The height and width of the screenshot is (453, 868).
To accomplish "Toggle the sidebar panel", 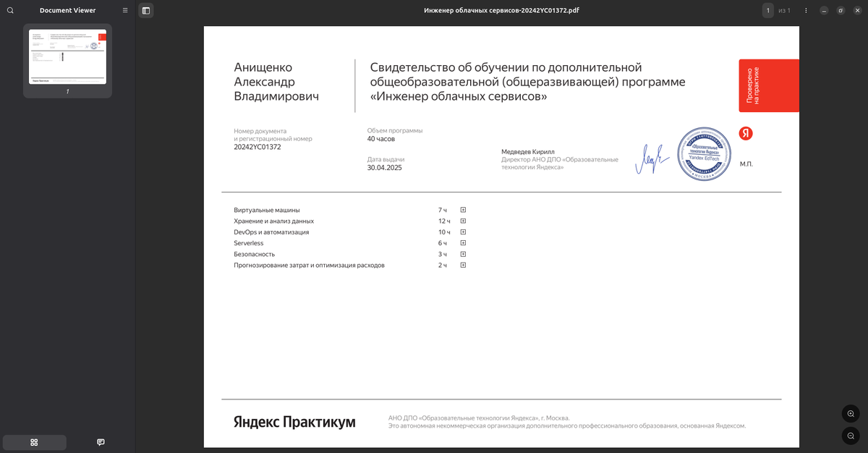I will click(145, 10).
